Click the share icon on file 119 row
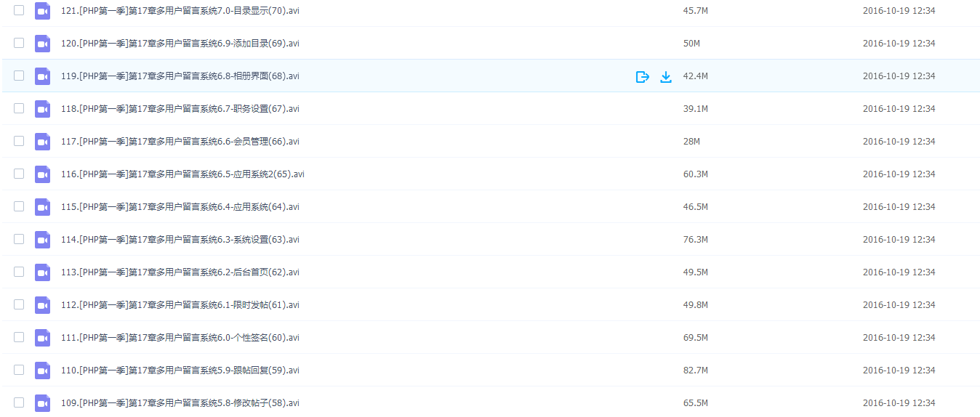This screenshot has width=980, height=417. pos(643,76)
